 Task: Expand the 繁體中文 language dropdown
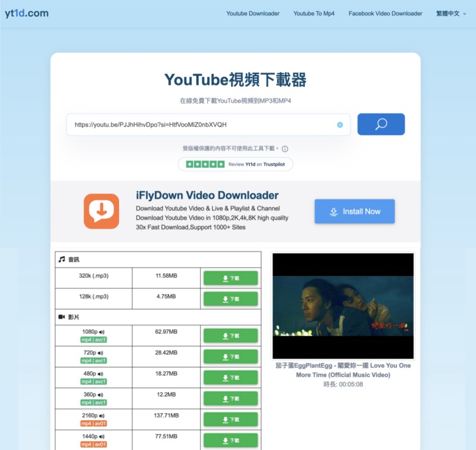tap(451, 14)
